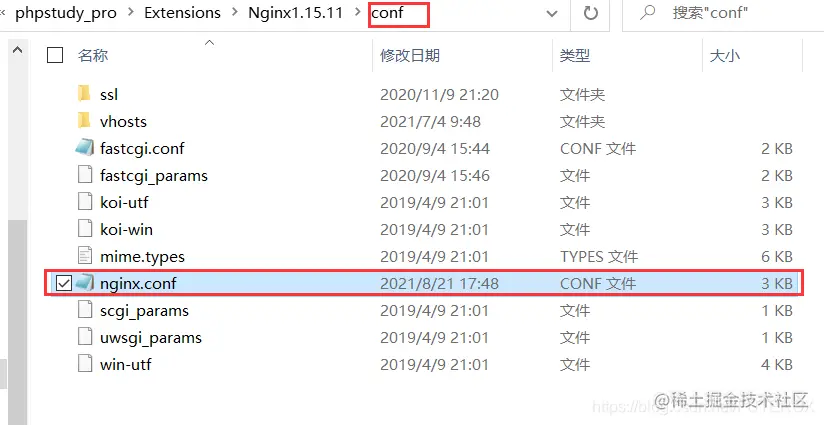Click 6 KB size of mime.types

[x=777, y=256]
